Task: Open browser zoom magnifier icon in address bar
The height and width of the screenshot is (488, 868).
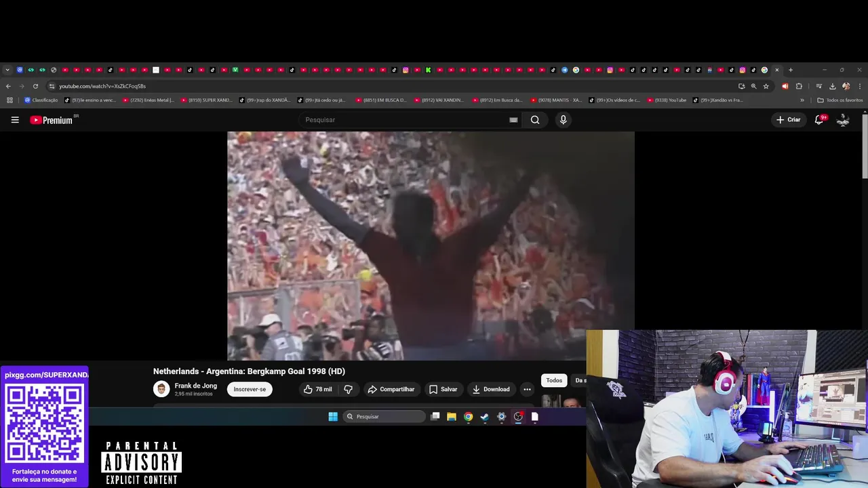Action: [753, 86]
